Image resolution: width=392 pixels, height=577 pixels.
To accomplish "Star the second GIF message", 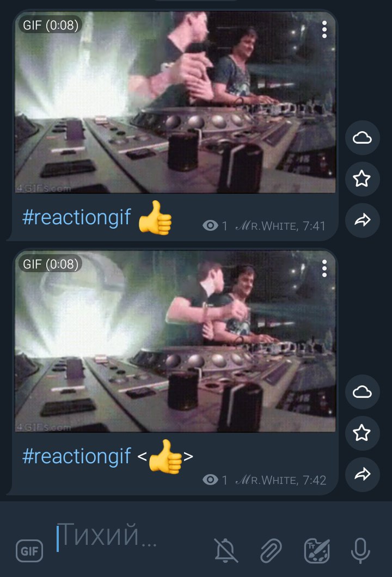I will tap(362, 433).
